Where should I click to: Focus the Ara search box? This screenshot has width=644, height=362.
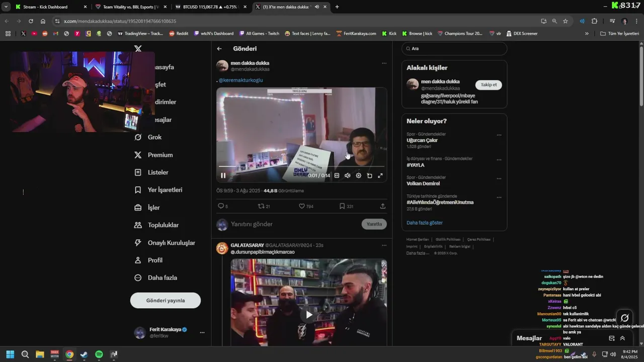(x=454, y=49)
